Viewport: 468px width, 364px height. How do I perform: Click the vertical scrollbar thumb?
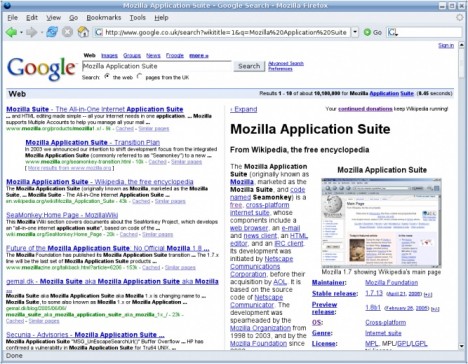coord(462,64)
